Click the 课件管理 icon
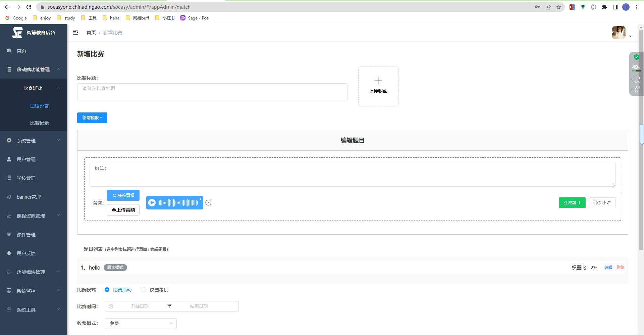Viewport: 644px width, 335px height. point(9,234)
